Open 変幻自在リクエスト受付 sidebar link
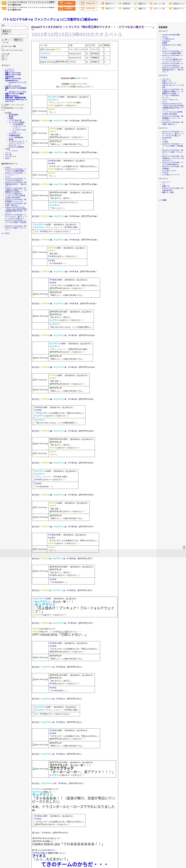 pyautogui.click(x=17, y=92)
